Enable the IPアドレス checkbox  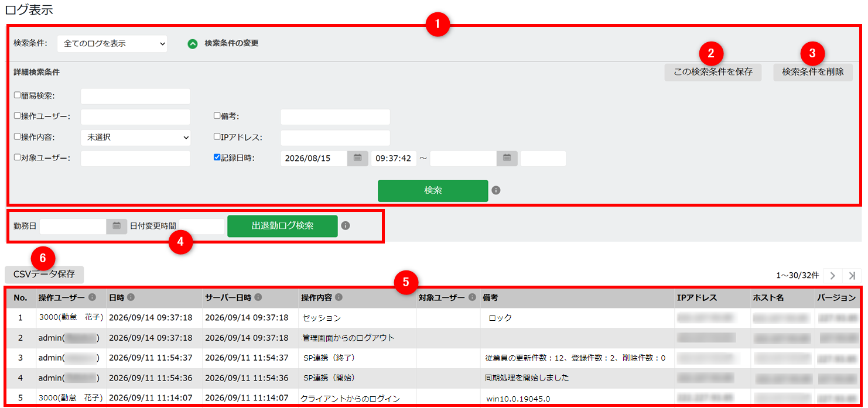[x=217, y=136]
